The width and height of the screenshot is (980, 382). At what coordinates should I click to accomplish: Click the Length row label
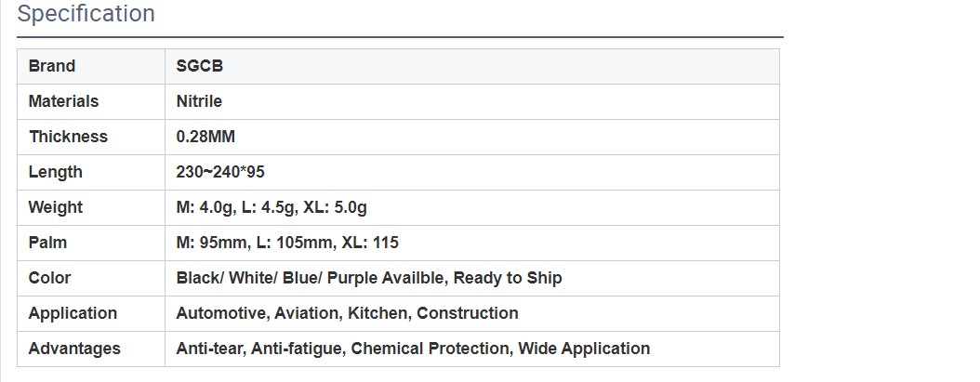pyautogui.click(x=55, y=172)
